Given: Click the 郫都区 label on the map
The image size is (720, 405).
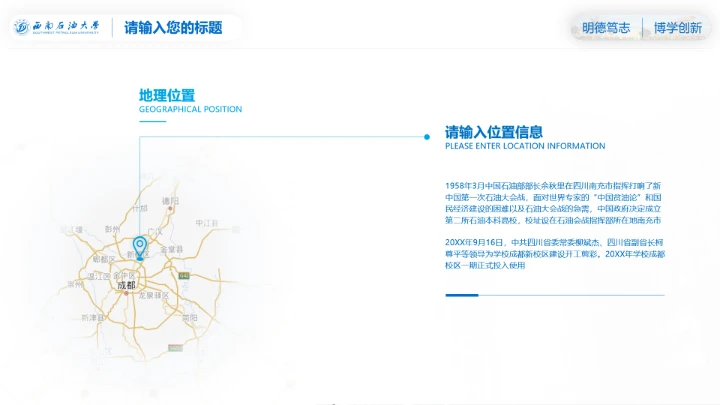Looking at the screenshot, I should tap(104, 259).
